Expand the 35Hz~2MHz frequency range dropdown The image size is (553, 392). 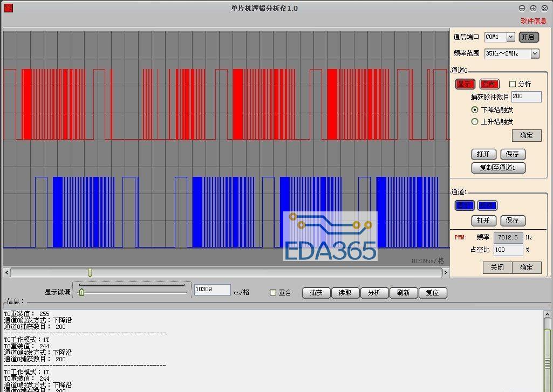[535, 53]
